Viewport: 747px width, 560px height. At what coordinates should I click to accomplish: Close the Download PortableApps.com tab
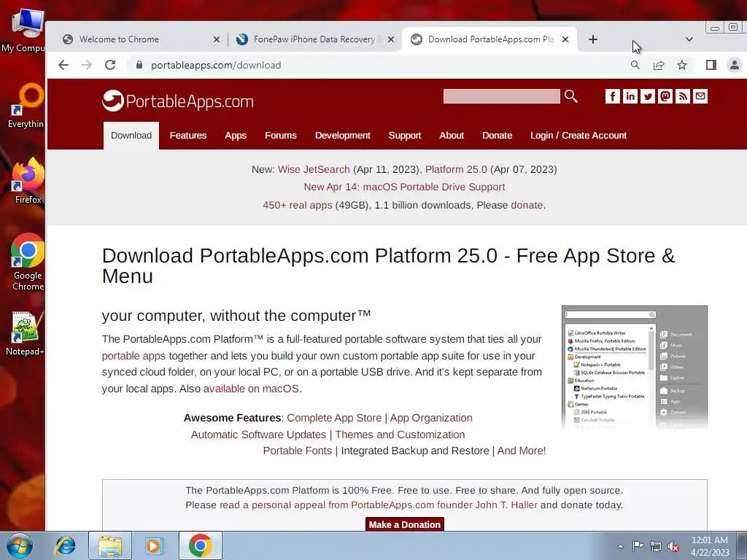[x=565, y=39]
